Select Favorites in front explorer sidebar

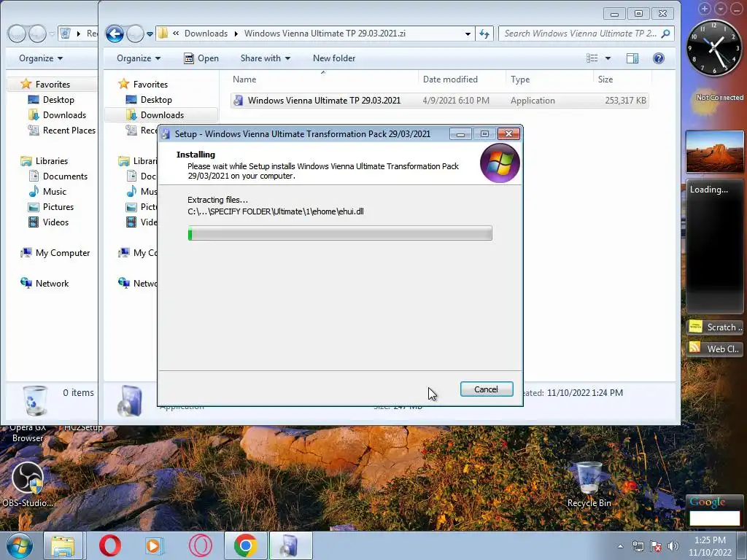click(x=150, y=85)
